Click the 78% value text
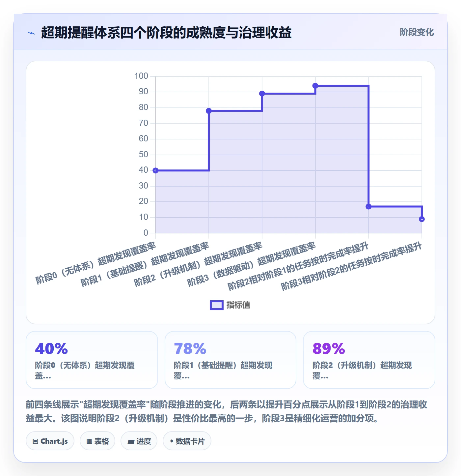 click(190, 349)
